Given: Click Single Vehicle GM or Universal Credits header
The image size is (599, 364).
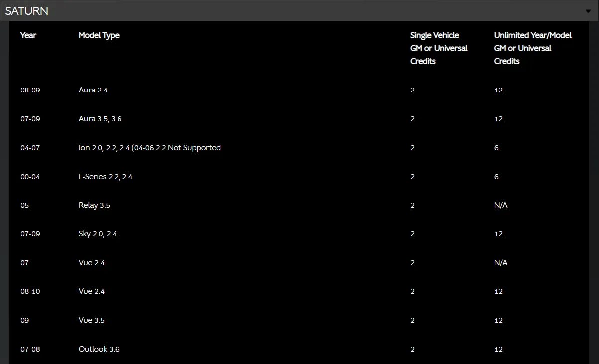Looking at the screenshot, I should (439, 48).
